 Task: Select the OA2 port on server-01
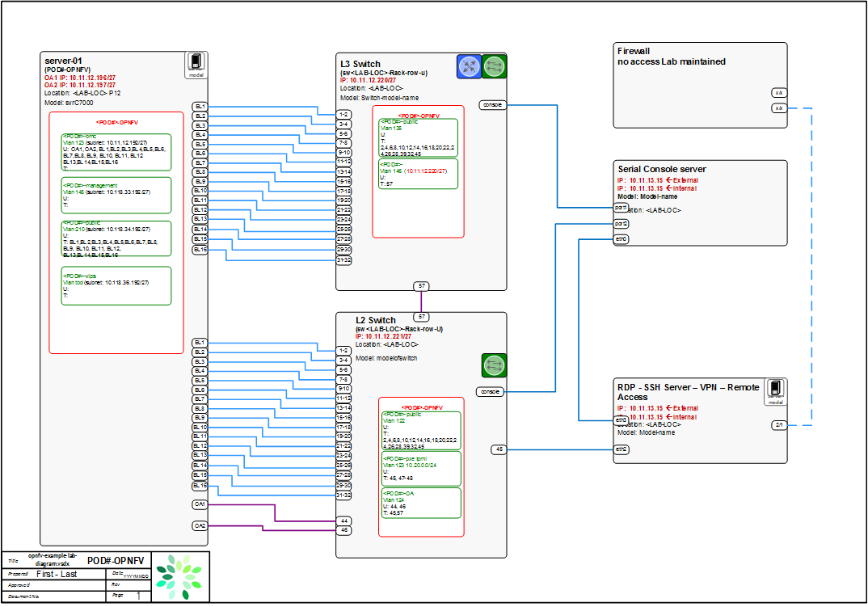[200, 525]
